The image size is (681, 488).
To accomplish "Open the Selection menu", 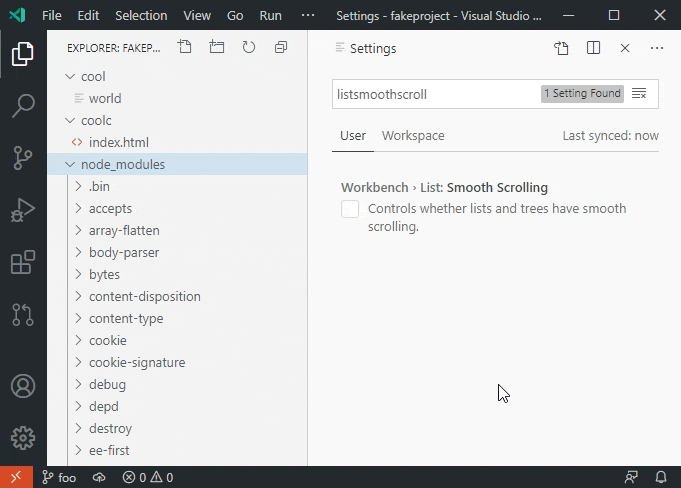I will coord(141,16).
